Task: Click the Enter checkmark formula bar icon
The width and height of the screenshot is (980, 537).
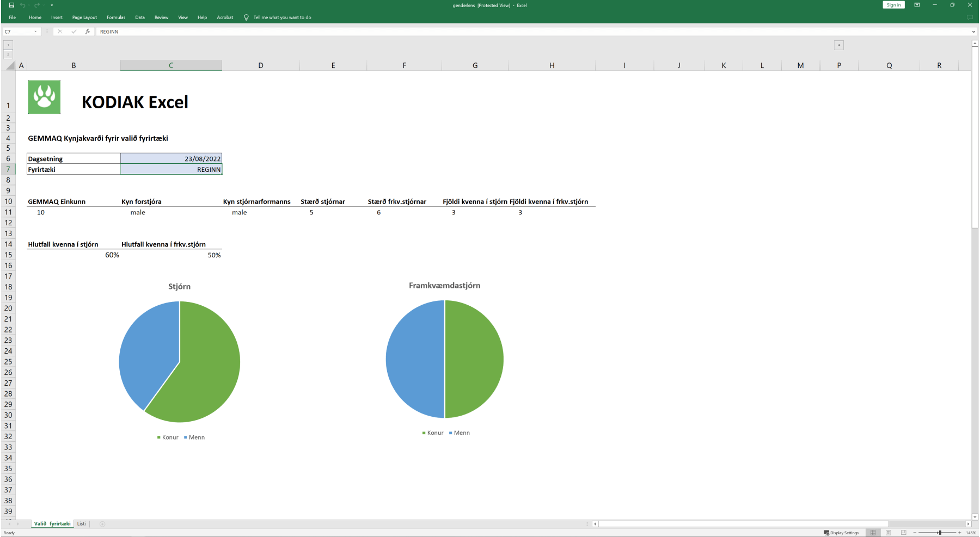Action: click(x=73, y=32)
